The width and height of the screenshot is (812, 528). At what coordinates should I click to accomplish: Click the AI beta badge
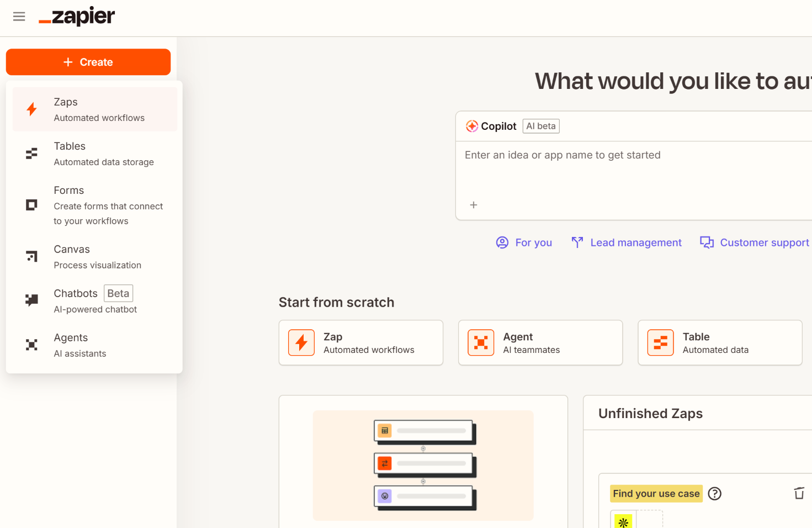tap(541, 126)
